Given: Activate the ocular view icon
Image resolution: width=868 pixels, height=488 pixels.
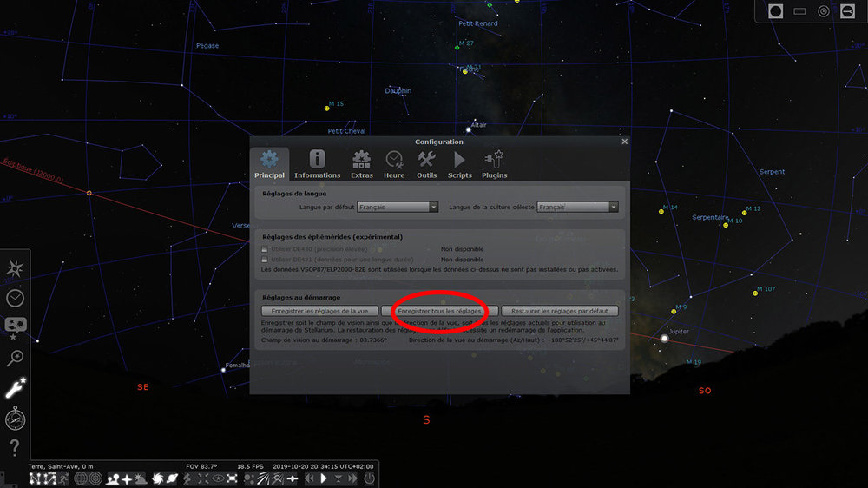Looking at the screenshot, I should pyautogui.click(x=775, y=11).
